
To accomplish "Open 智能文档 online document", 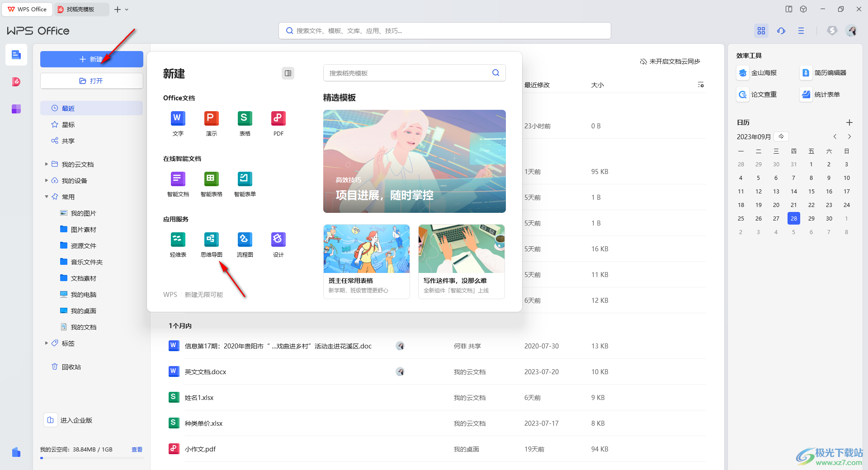I will point(178,184).
